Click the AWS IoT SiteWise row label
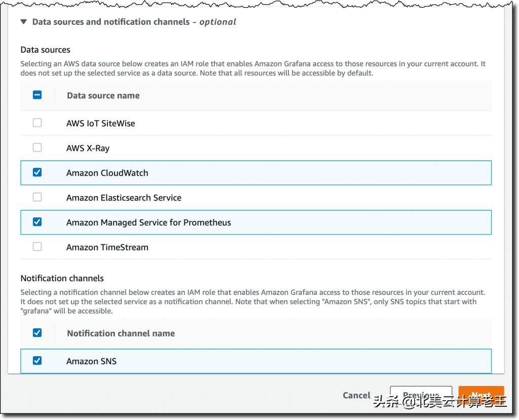This screenshot has height=420, width=519. point(101,124)
